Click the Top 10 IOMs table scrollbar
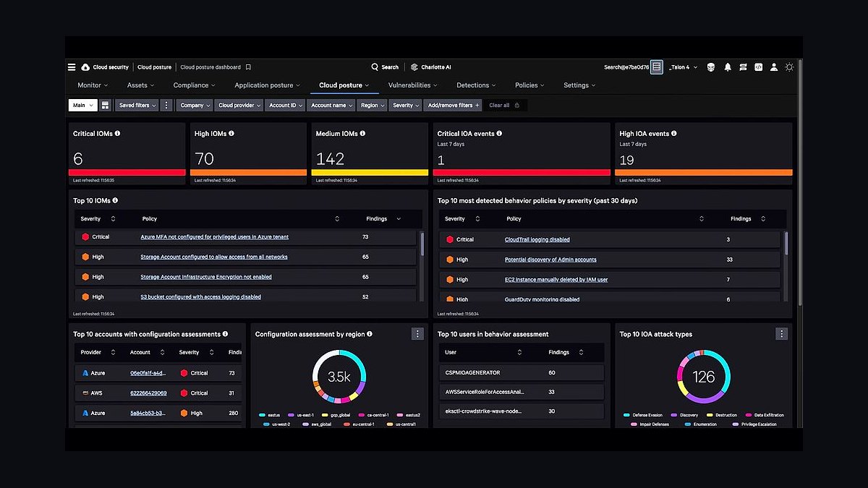 tap(422, 244)
